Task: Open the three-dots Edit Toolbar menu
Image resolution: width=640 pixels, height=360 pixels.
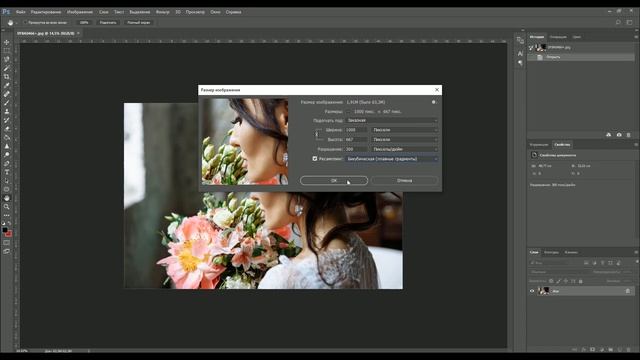Action: click(7, 215)
